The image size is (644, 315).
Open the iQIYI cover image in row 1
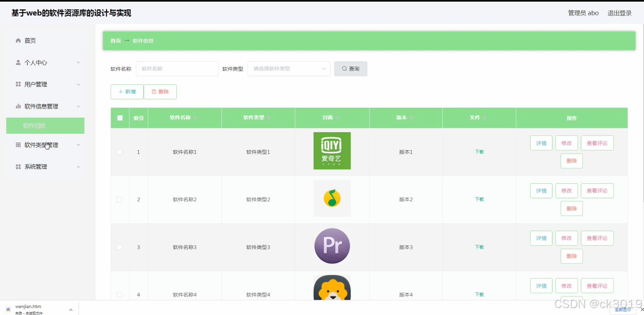point(332,151)
